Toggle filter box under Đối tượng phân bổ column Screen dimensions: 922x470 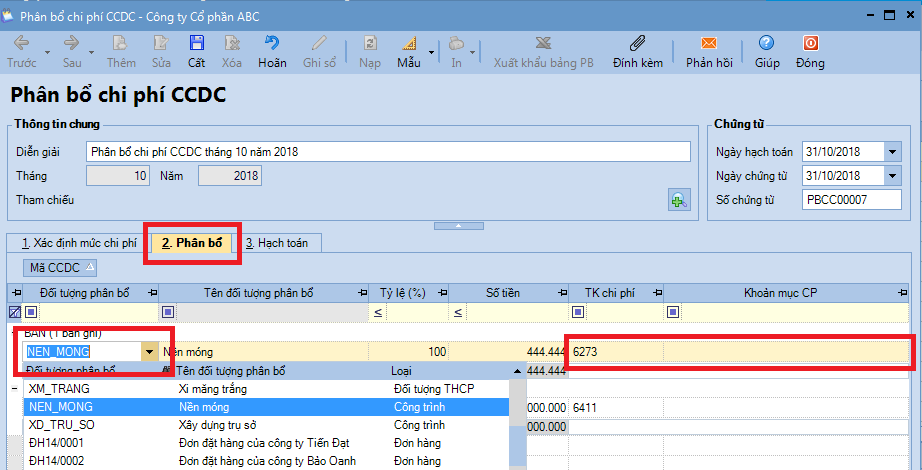pos(31,312)
